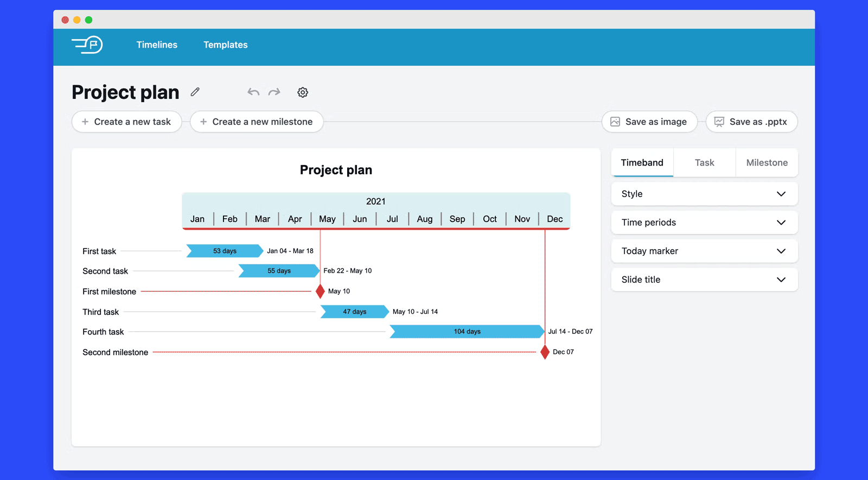
Task: Expand the Today marker section
Action: pos(704,251)
